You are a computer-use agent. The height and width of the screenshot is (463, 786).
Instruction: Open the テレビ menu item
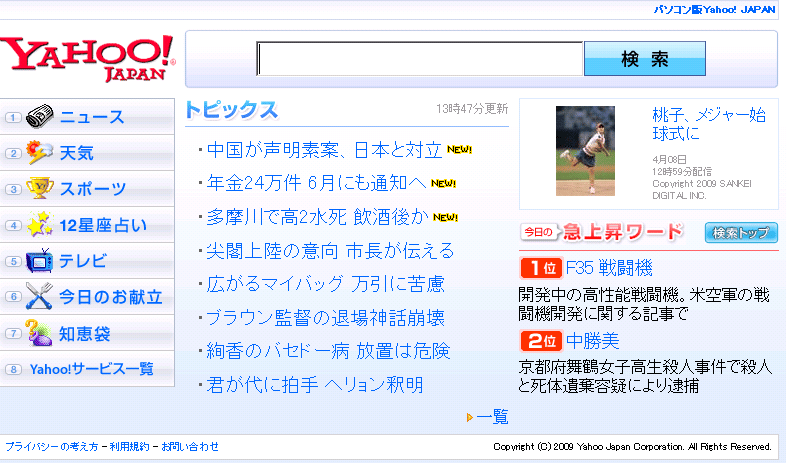87,261
